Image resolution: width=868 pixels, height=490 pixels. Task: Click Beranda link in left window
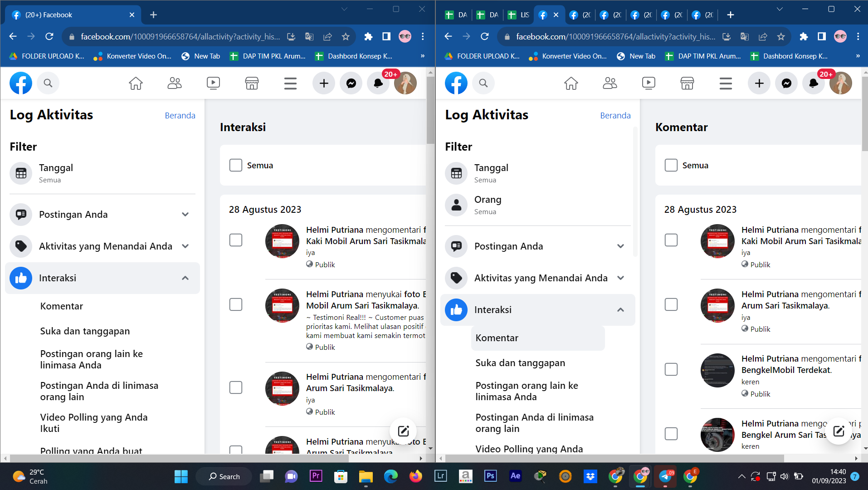click(x=180, y=116)
